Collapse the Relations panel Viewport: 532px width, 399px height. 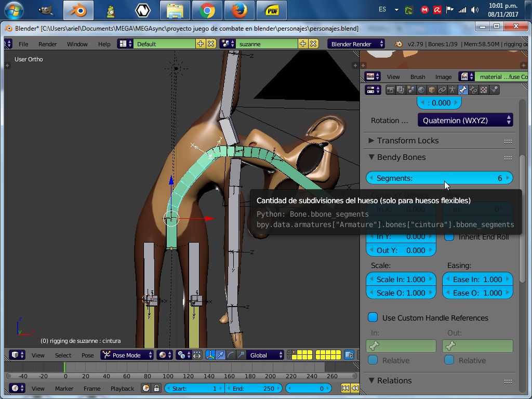pyautogui.click(x=371, y=380)
